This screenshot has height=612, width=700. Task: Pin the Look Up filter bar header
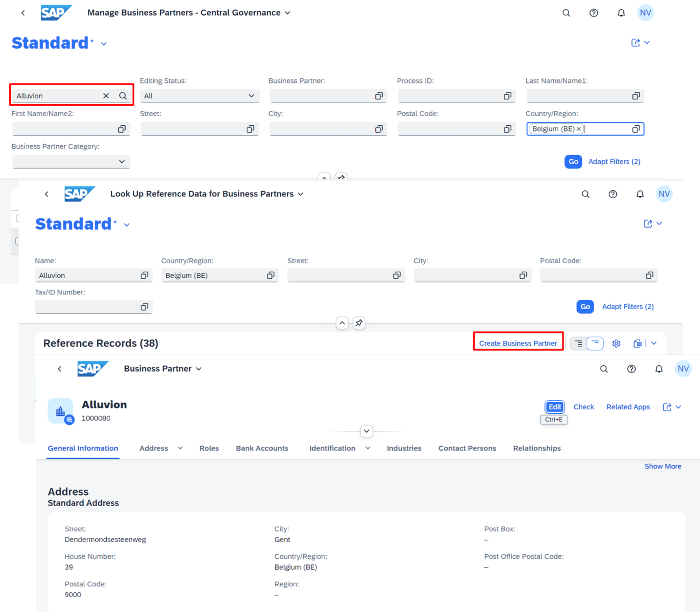(x=359, y=323)
